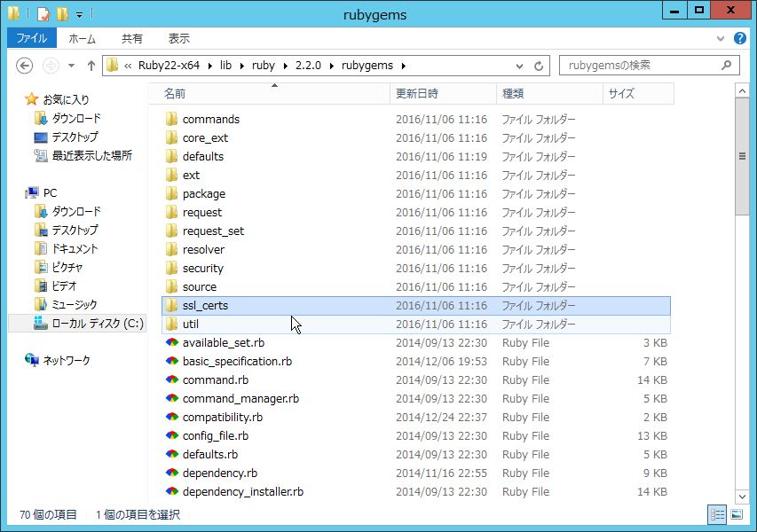
Task: Select the available_set.rb Ruby file icon
Action: (172, 342)
